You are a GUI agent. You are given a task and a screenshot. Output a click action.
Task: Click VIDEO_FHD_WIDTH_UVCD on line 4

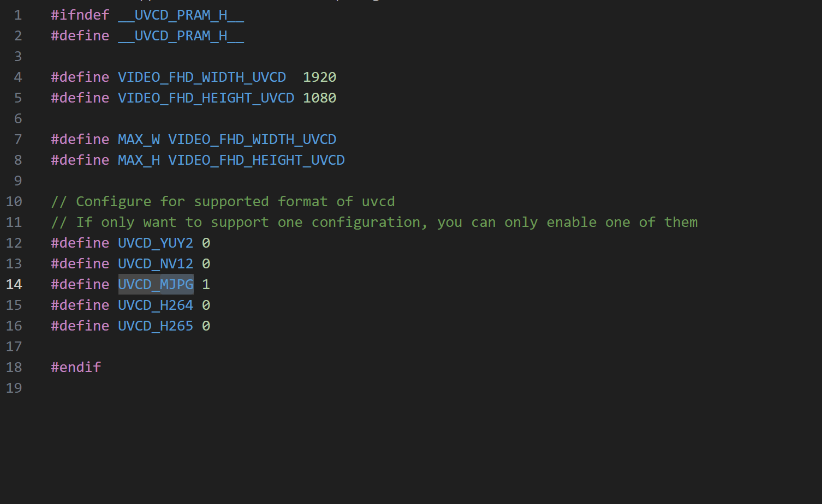click(x=201, y=77)
